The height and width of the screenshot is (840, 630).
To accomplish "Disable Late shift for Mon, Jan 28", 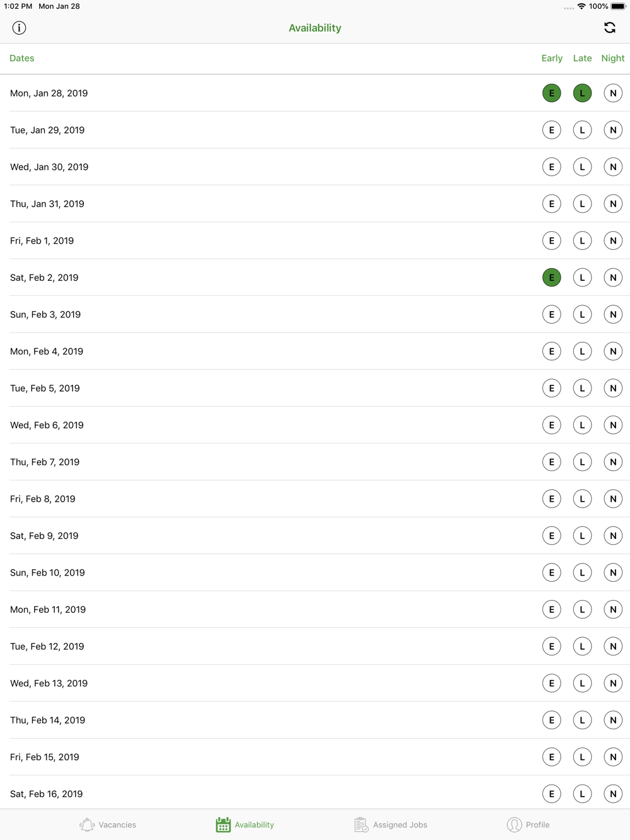I will tap(582, 93).
